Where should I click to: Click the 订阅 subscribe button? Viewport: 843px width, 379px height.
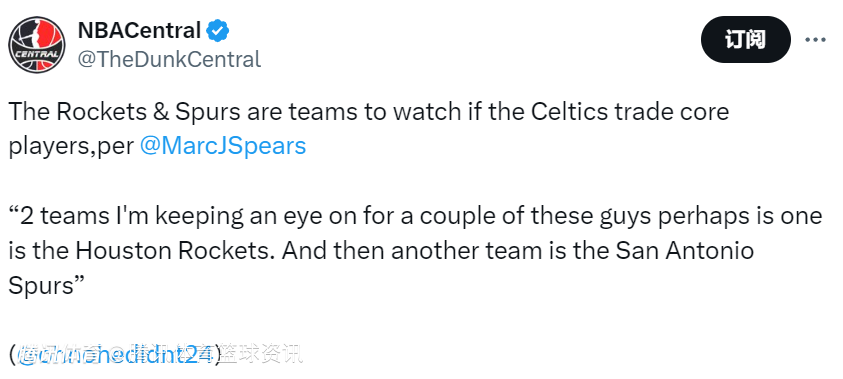pyautogui.click(x=745, y=39)
